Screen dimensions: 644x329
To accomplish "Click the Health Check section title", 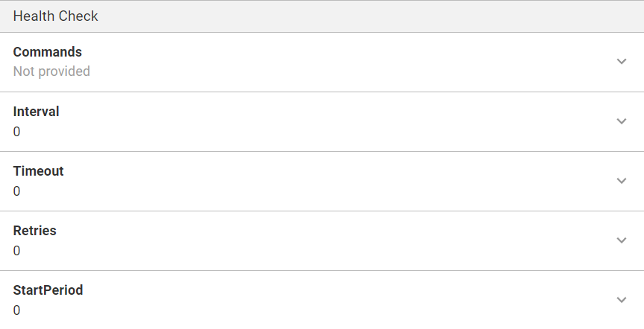I will point(56,16).
